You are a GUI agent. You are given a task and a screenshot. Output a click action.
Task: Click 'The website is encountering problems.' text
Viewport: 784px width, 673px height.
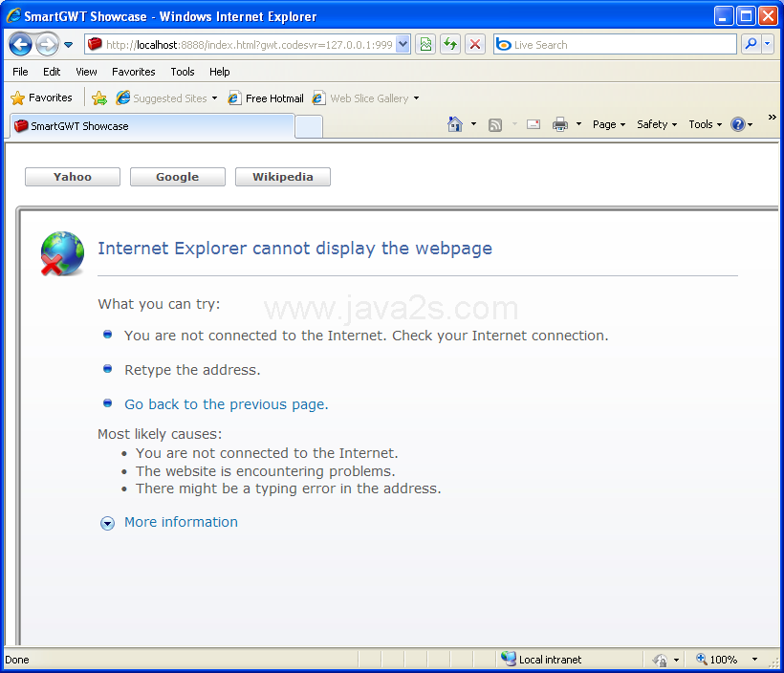(266, 471)
